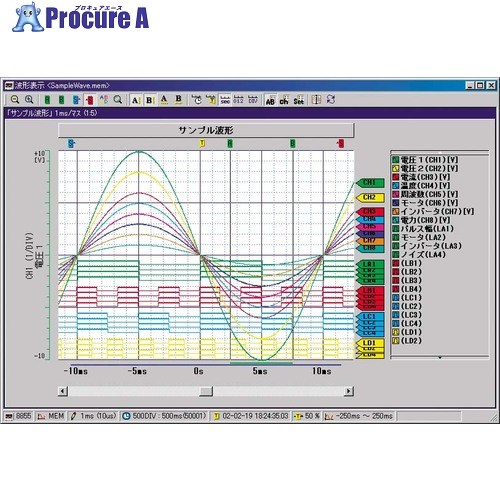Switch time axis to DIV display
The width and height of the screenshot is (500, 500).
point(253,100)
